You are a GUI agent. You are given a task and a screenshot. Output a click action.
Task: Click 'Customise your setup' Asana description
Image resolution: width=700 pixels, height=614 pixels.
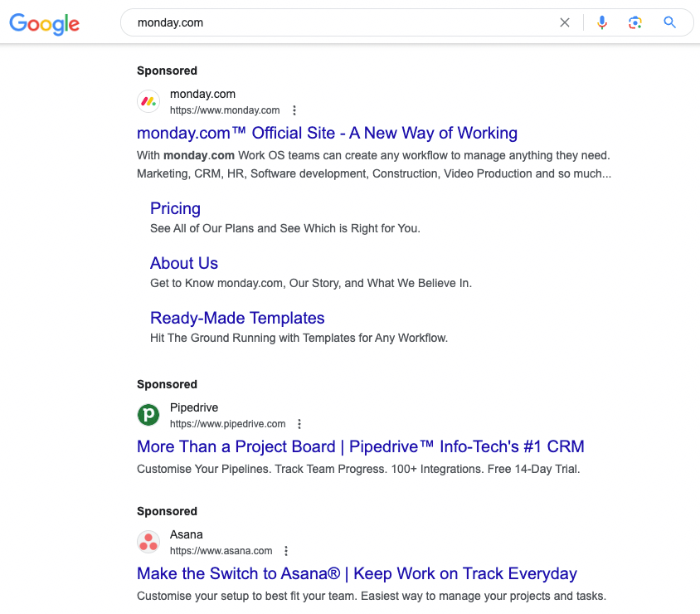[372, 596]
